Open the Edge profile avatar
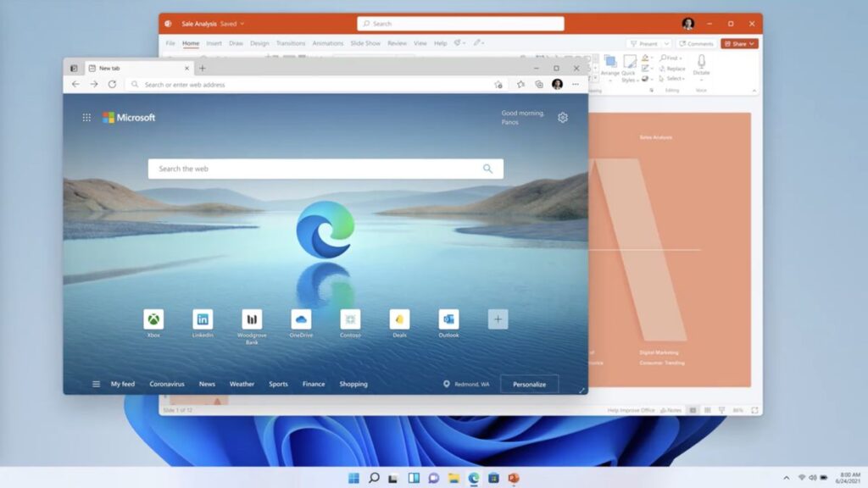Viewport: 868px width, 488px height. [x=558, y=85]
